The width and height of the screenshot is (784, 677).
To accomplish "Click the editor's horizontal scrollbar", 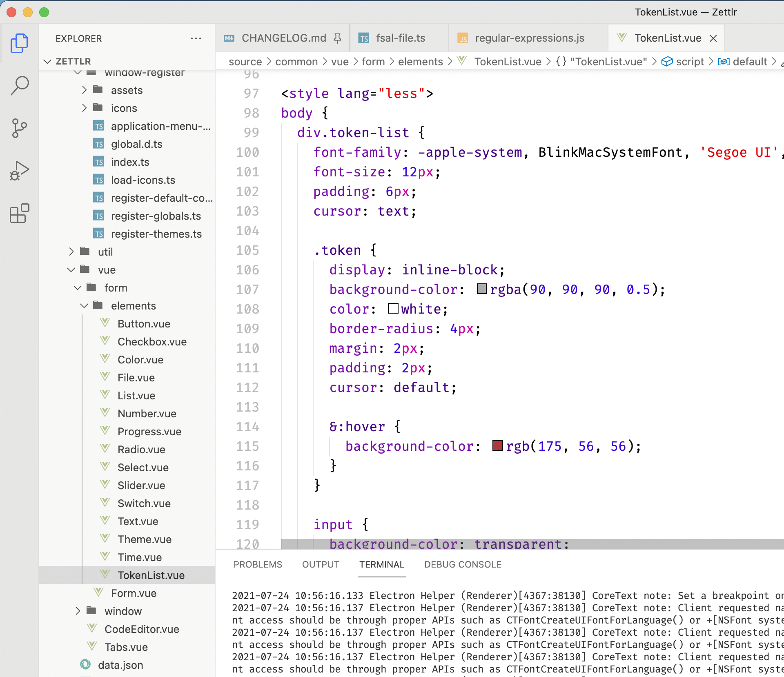I will pyautogui.click(x=490, y=544).
